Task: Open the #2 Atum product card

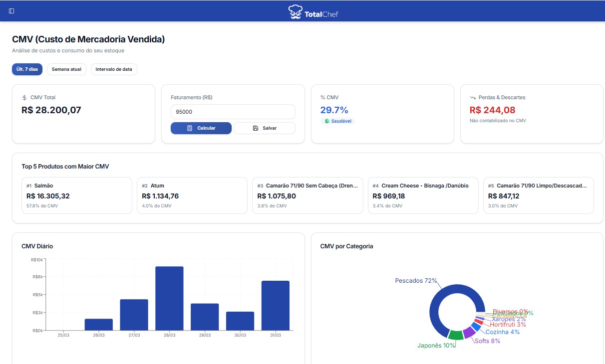Action: (192, 195)
